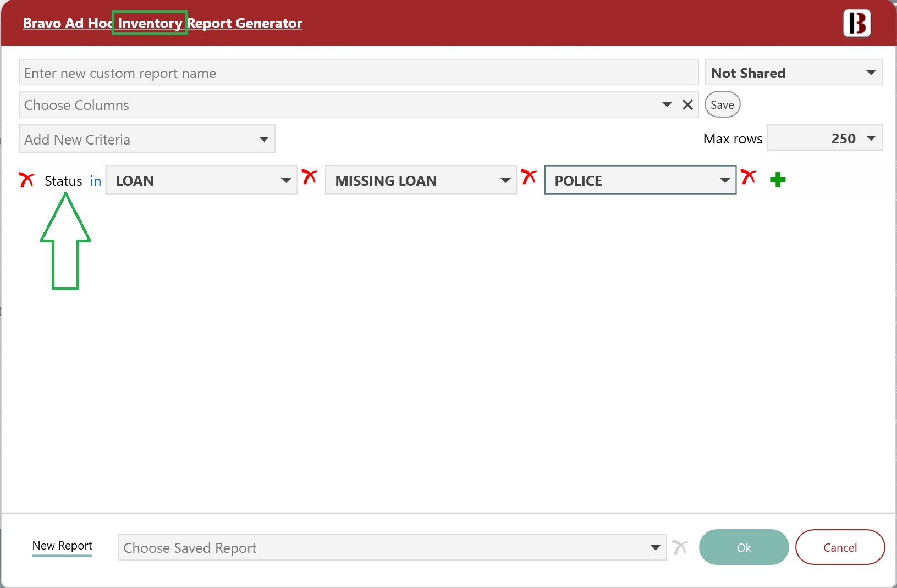Click the Save button
This screenshot has height=588, width=897.
pos(722,104)
